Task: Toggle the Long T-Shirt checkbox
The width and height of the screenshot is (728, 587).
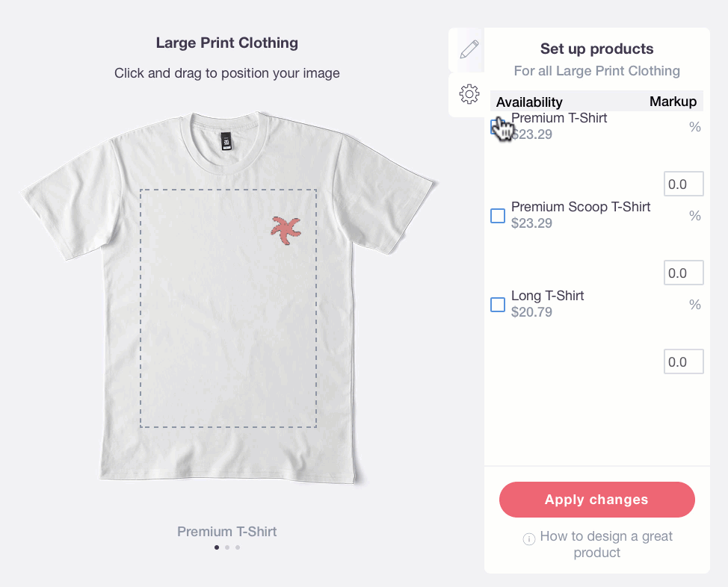Action: click(x=497, y=305)
